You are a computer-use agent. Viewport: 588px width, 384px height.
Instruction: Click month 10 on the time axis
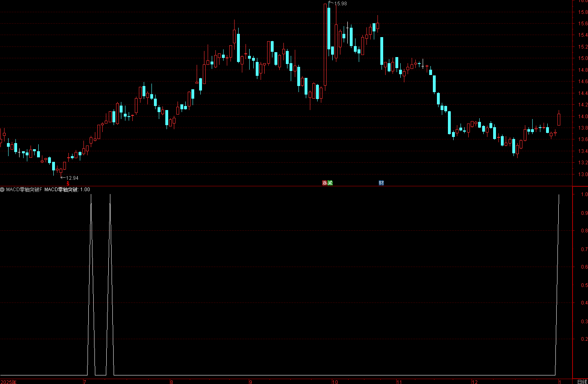point(335,382)
